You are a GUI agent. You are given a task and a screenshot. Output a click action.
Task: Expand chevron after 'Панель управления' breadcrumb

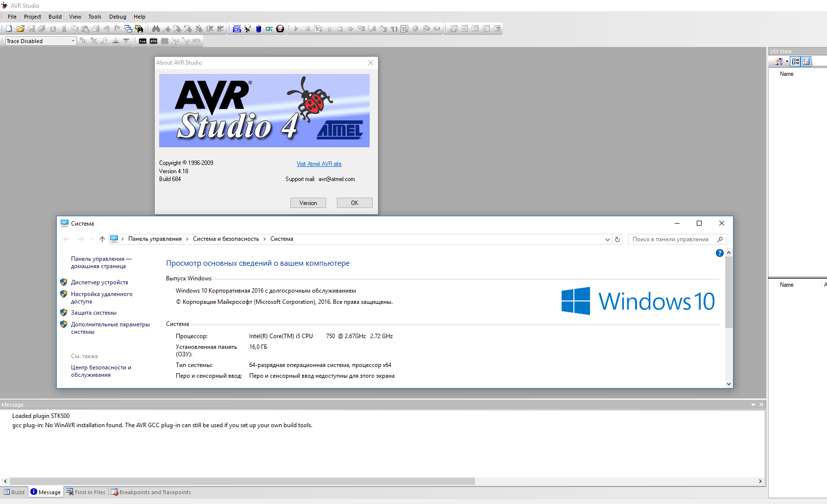coord(187,239)
